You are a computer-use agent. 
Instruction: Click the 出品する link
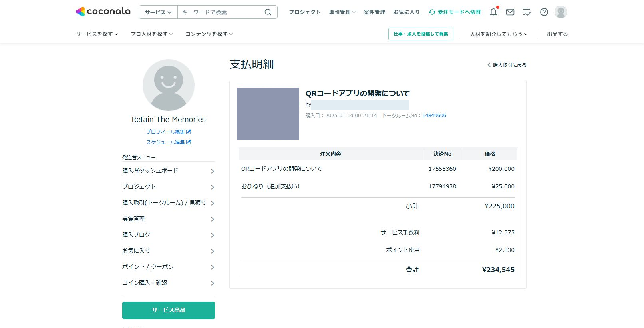click(557, 34)
